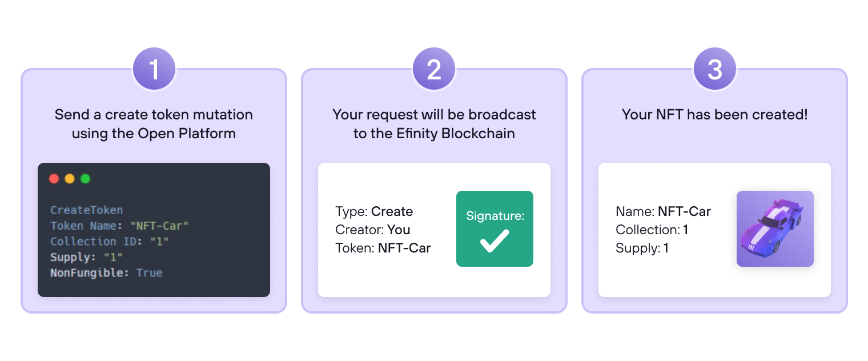Click the white signature checkmark

pyautogui.click(x=495, y=241)
